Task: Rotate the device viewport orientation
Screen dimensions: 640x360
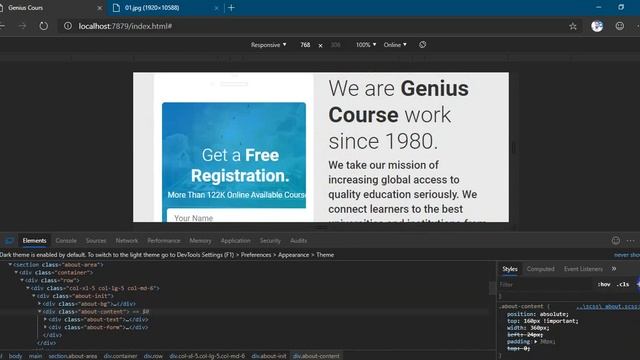Action: click(x=422, y=44)
